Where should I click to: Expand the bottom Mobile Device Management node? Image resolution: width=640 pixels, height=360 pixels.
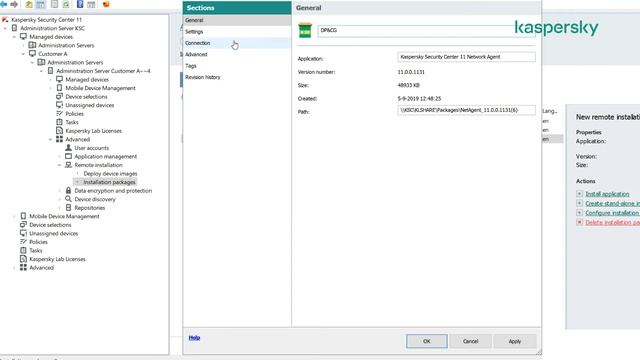tap(14, 216)
